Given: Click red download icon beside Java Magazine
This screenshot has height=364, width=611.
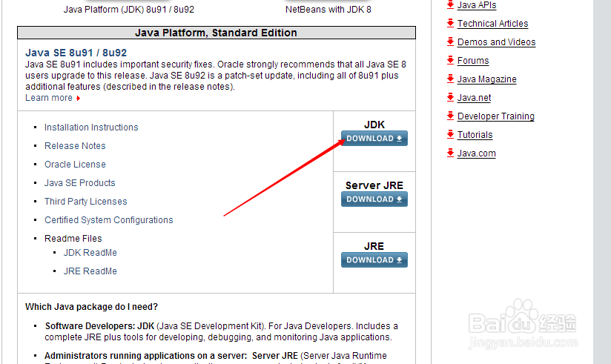Looking at the screenshot, I should [450, 79].
